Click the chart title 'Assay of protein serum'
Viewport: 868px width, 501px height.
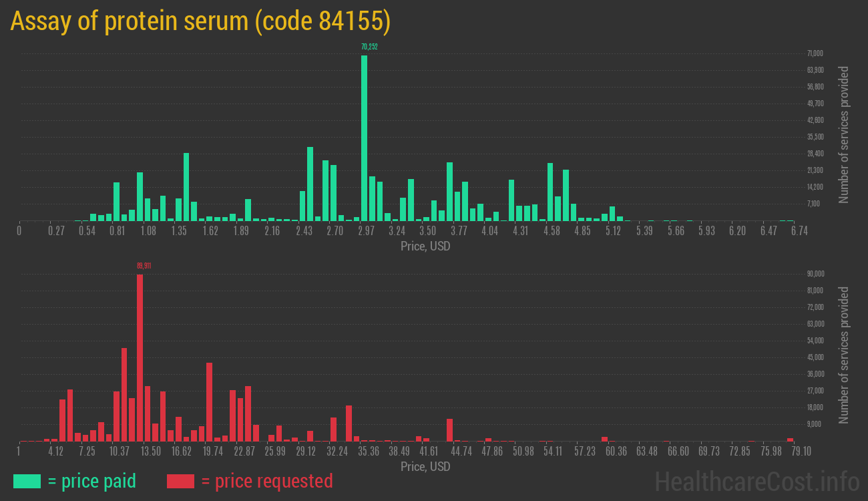pyautogui.click(x=200, y=21)
